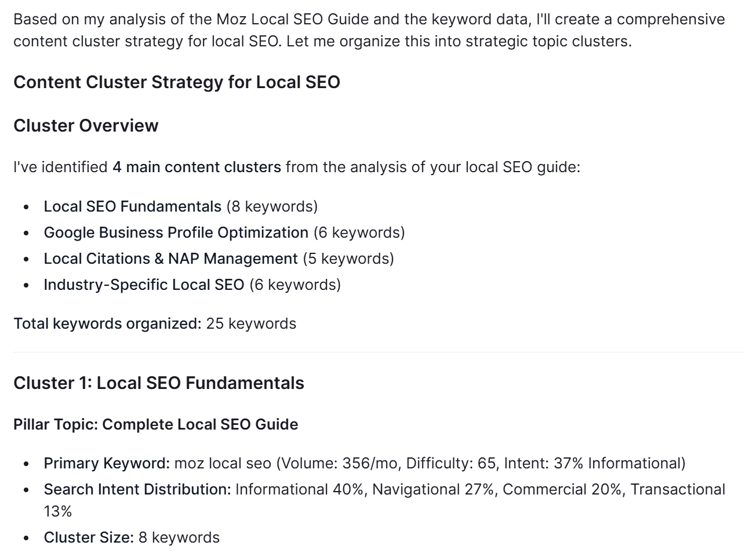Click the "Primary Keyword:" bold label

pos(107,464)
